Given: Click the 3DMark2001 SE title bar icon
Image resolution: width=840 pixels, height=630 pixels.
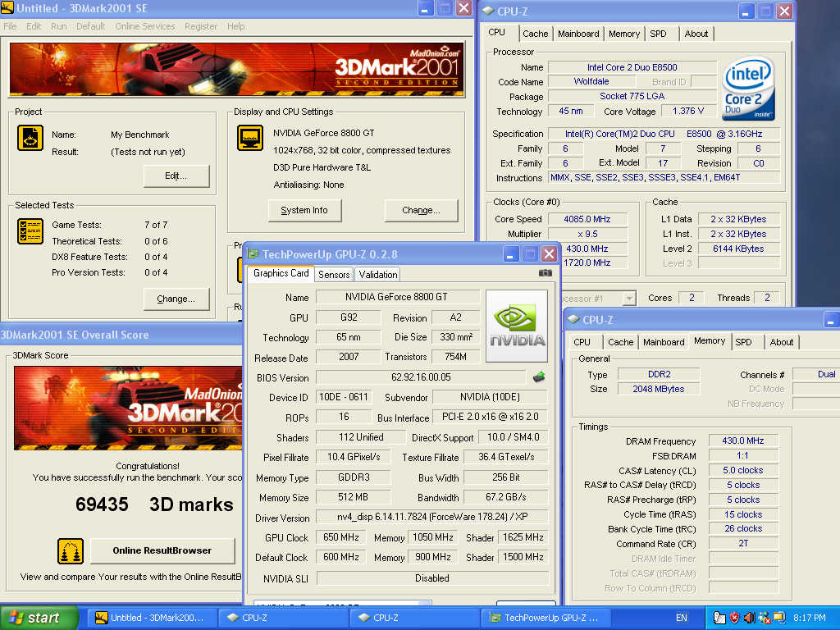Looking at the screenshot, I should tap(7, 8).
